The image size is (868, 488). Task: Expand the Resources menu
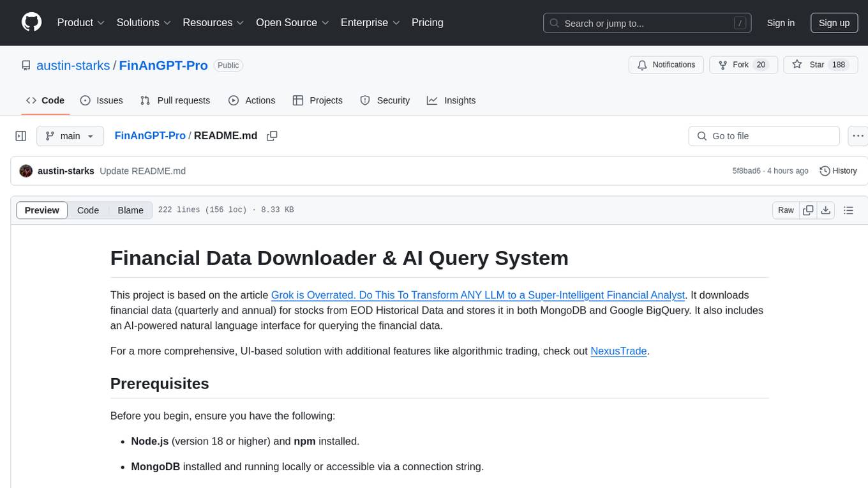pyautogui.click(x=214, y=22)
